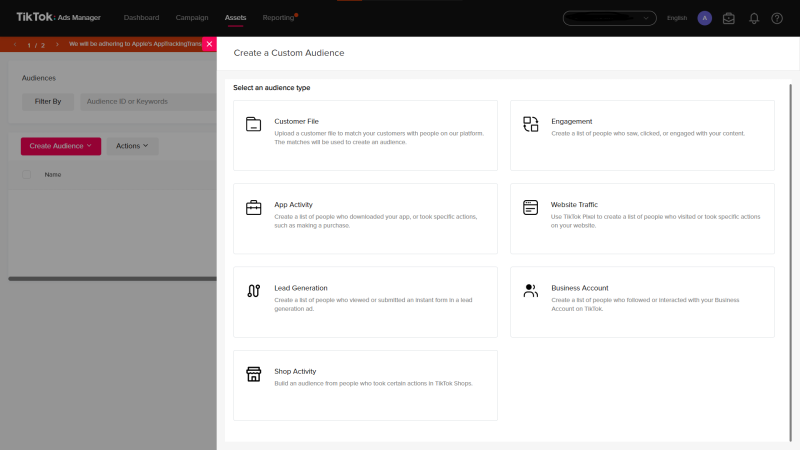Go to the Reporting tab
The width and height of the screenshot is (800, 450).
tap(278, 17)
